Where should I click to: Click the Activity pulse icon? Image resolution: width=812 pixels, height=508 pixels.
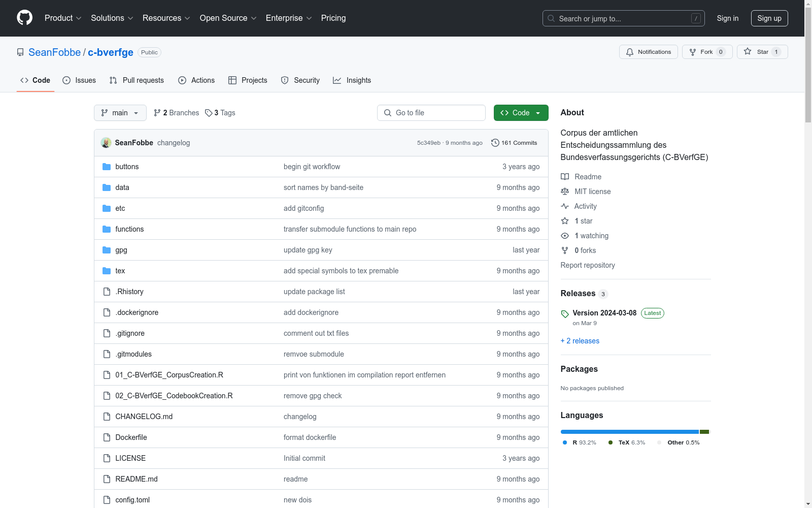(565, 206)
